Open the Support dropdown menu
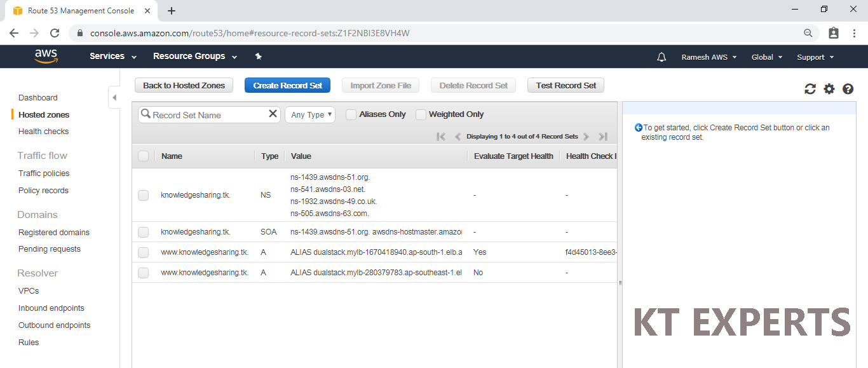 (x=815, y=57)
